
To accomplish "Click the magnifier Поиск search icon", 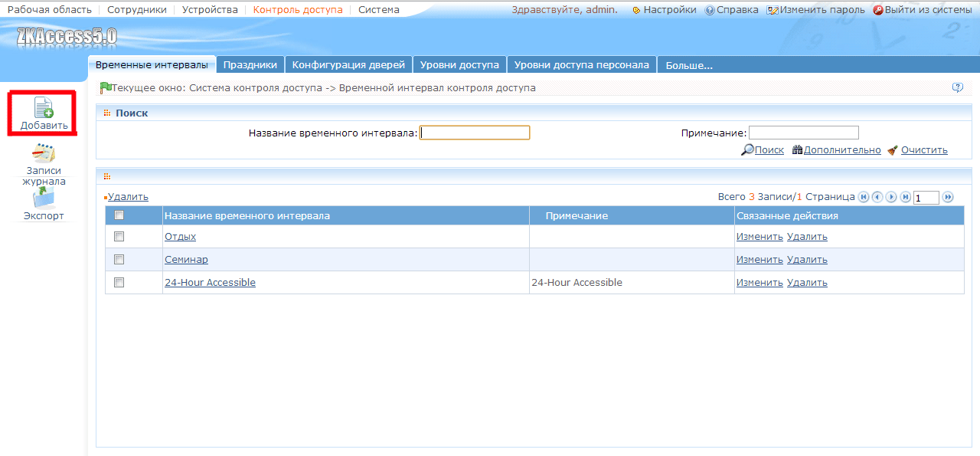I will coord(748,150).
